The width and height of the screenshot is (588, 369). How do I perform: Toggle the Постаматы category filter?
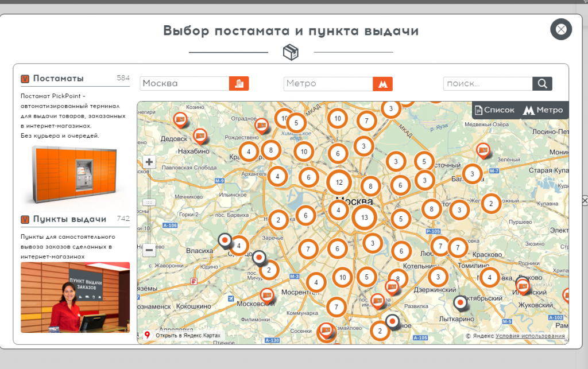tap(25, 79)
